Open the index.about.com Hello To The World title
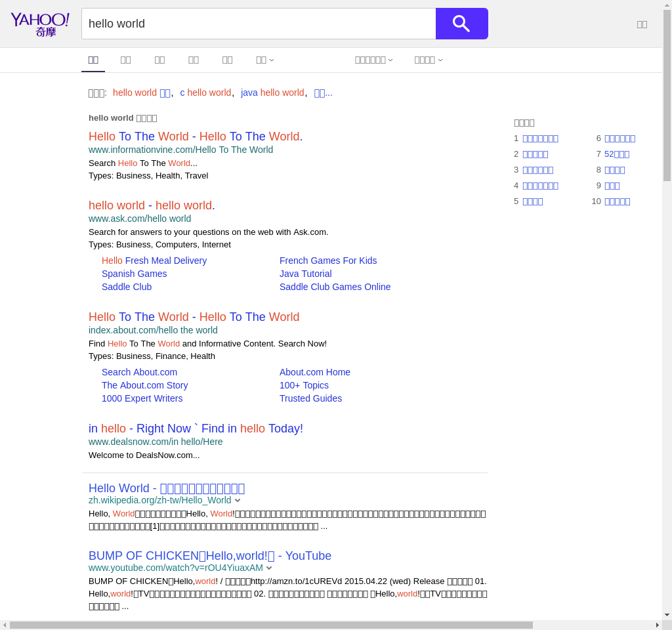 pos(194,317)
